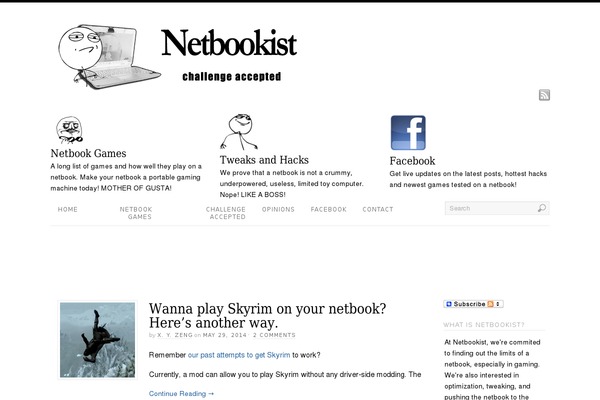This screenshot has height=400, width=600.
Task: Open the Skyrim post title link
Action: tap(267, 315)
